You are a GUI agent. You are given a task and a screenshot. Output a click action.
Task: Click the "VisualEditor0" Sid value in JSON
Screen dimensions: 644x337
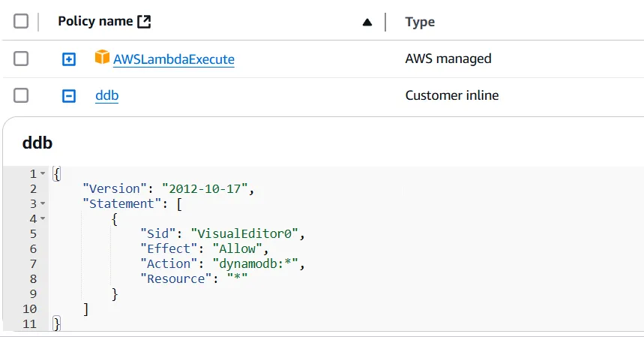pyautogui.click(x=247, y=233)
